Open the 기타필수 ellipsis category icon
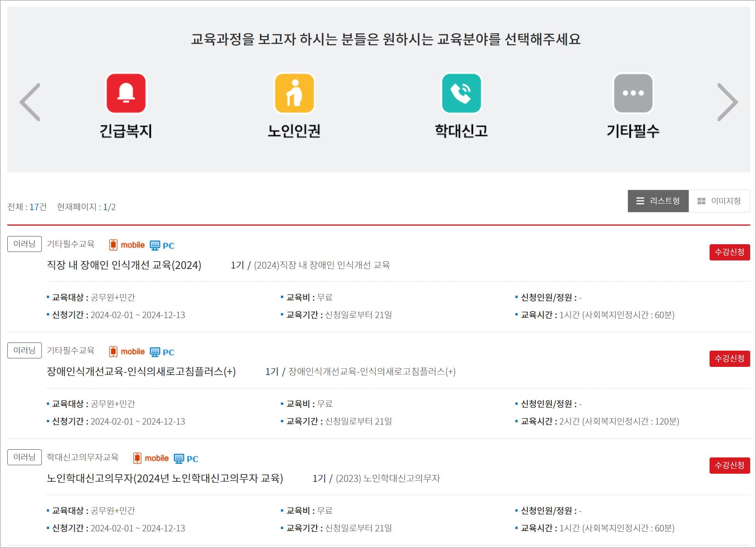756x548 pixels. (633, 93)
